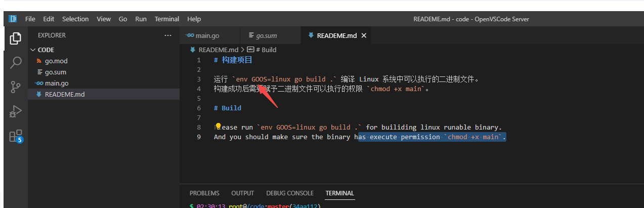Click the go.mod file icon in explorer

click(x=40, y=61)
